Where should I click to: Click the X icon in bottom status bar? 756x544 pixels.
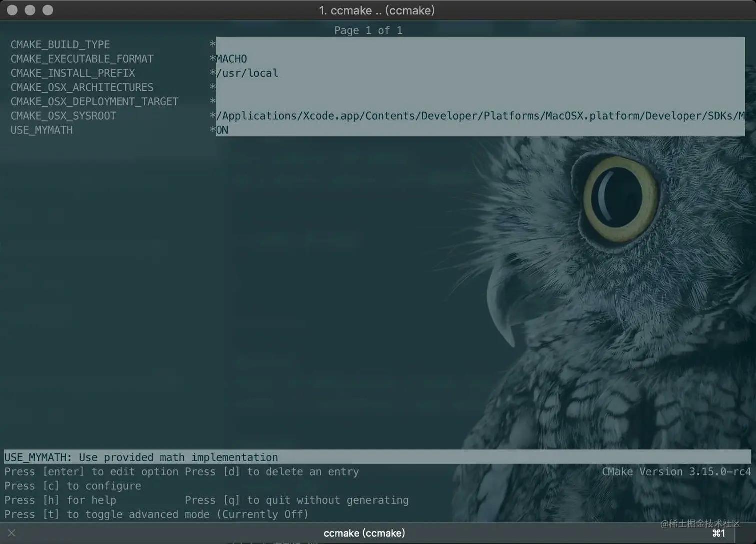11,532
